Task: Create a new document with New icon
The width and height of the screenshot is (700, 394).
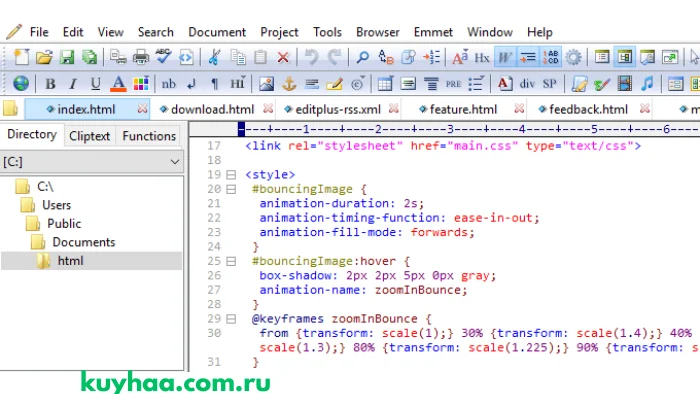Action: pos(21,57)
